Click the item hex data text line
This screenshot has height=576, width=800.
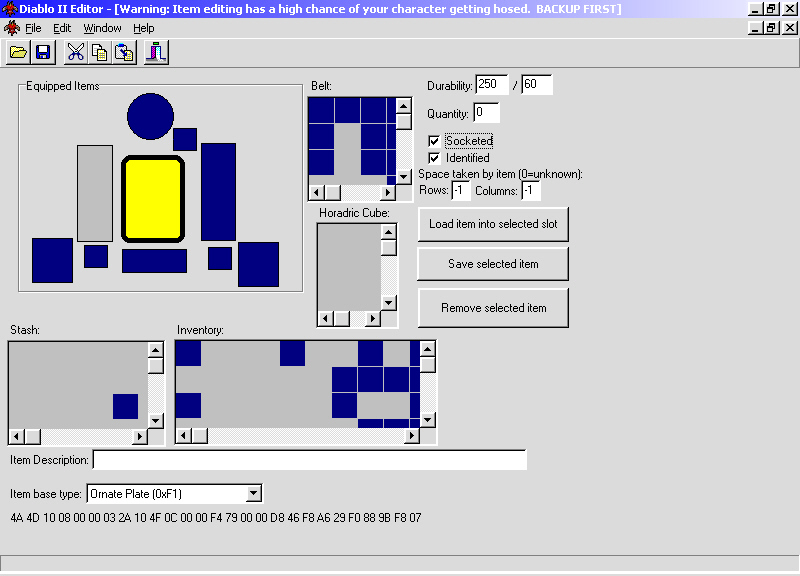(216, 518)
